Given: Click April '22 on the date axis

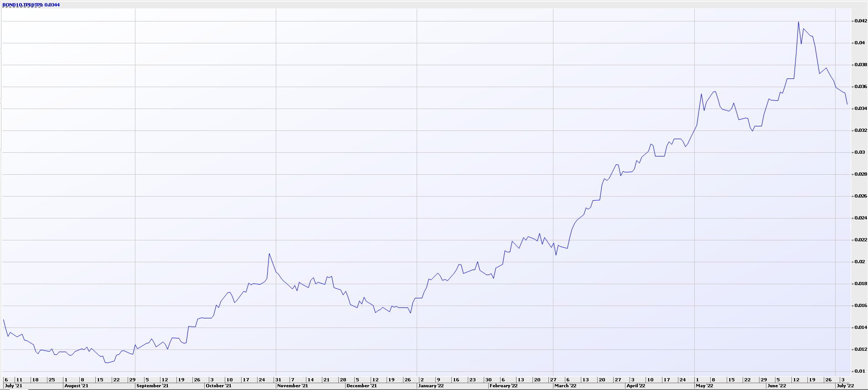Looking at the screenshot, I should point(636,386).
